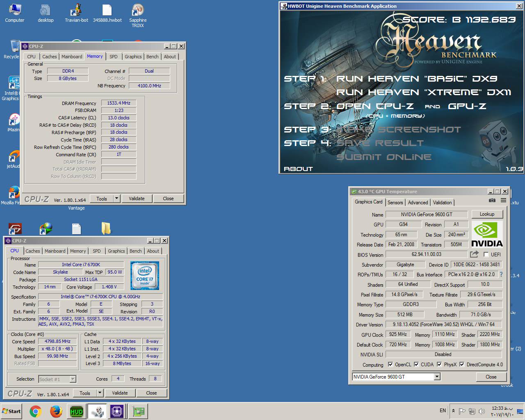Switch to CPU-Z taskbar button
The image size is (525, 420).
(117, 411)
